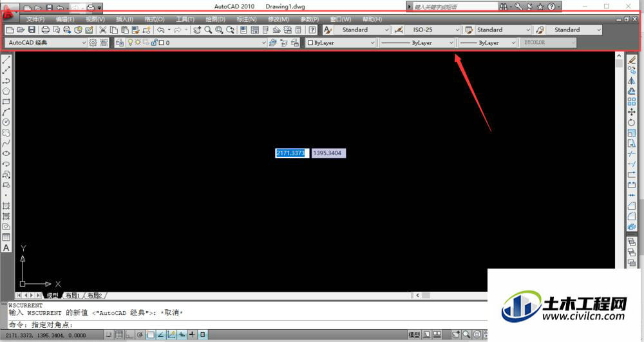The width and height of the screenshot is (644, 342).
Task: Select the Line tool in draw toolbar
Action: click(6, 60)
